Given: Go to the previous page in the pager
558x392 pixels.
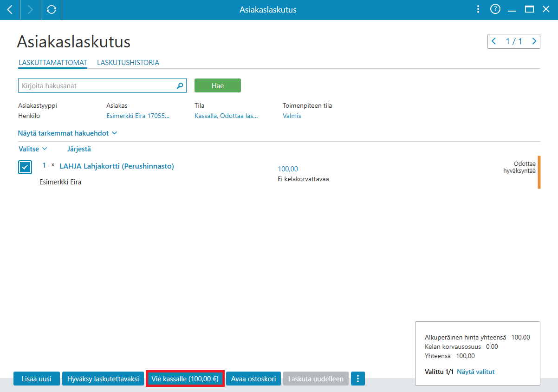Looking at the screenshot, I should tap(494, 41).
